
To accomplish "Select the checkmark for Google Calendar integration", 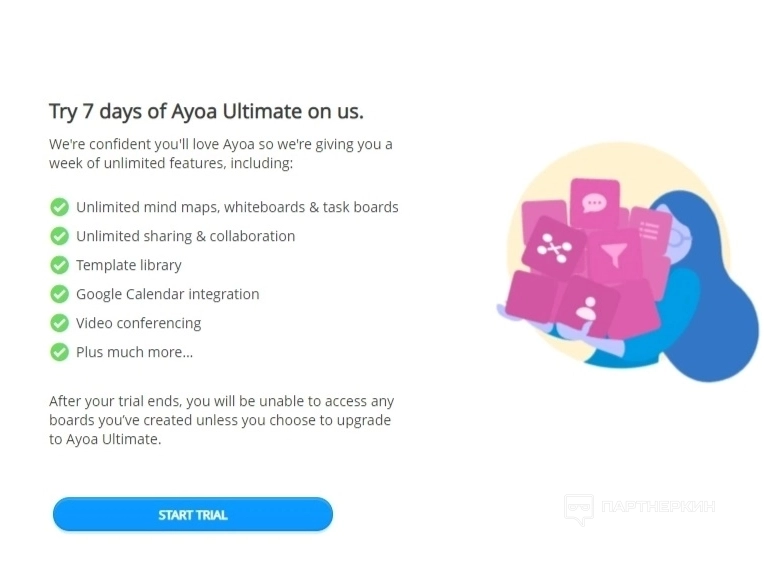I will click(59, 294).
